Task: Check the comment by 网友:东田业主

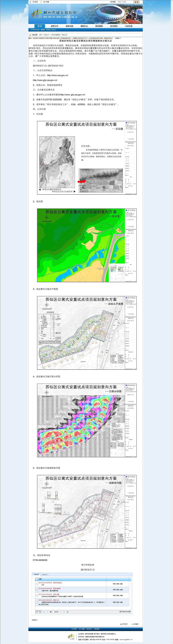Action: (37, 584)
